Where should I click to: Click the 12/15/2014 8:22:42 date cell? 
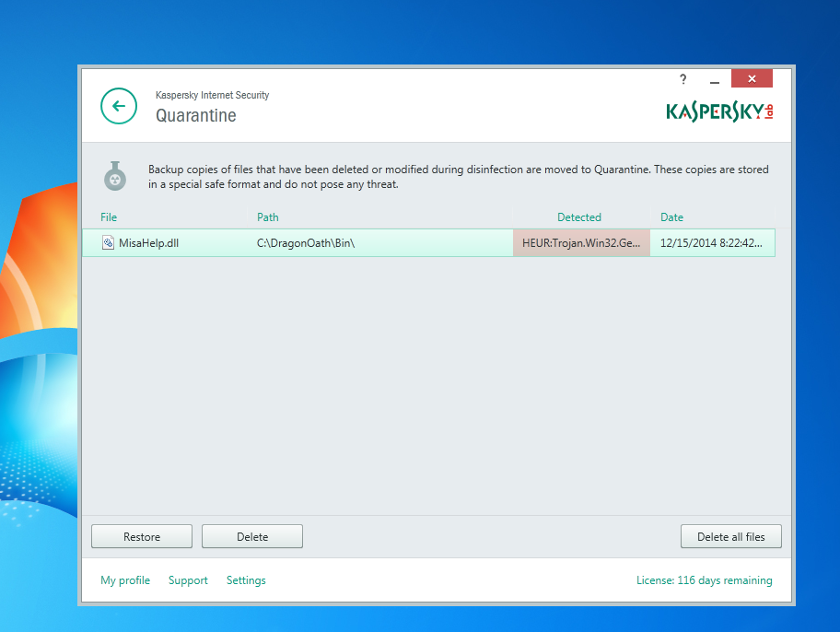click(712, 243)
